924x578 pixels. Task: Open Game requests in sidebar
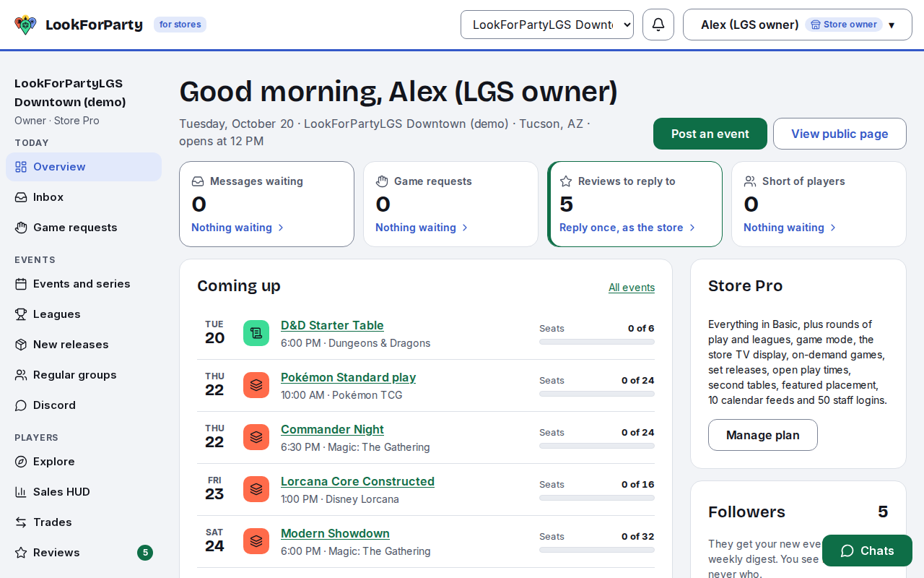[84, 228]
